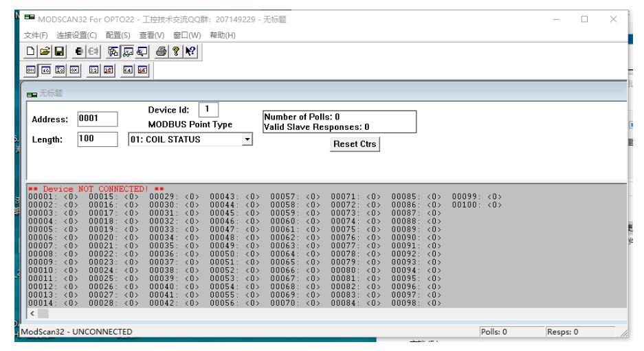Select decimal display format icon (10)
Screen dimensions: 644x351
pos(45,70)
